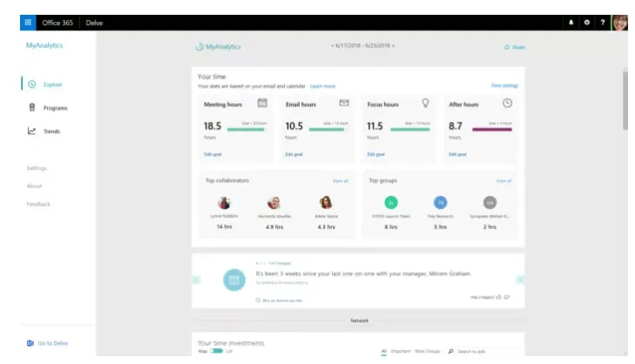This screenshot has height=364, width=635.
Task: Show next insight with right arrow
Action: click(x=520, y=280)
